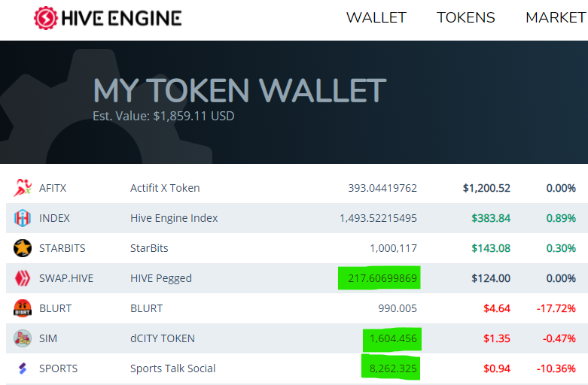This screenshot has width=588, height=385.
Task: Click the balance 1,493.52215495
Action: 378,218
